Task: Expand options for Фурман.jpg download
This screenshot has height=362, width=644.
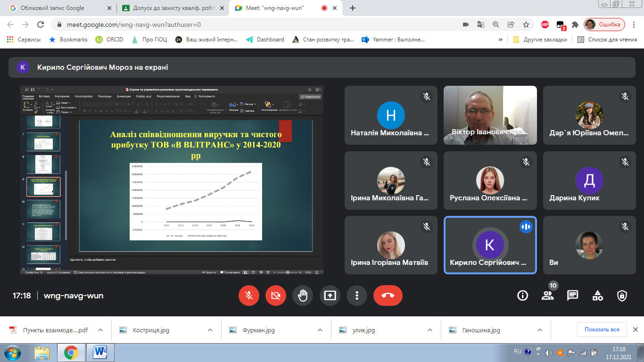Action: (320, 330)
